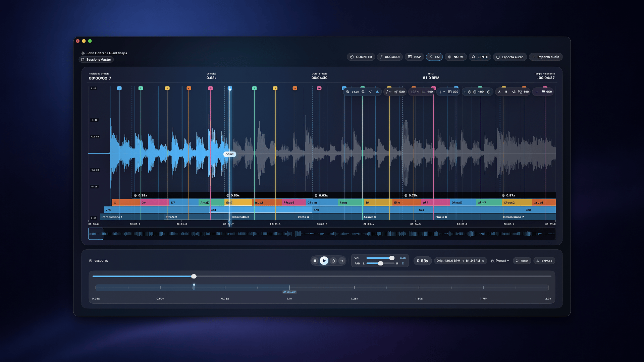
Task: Toggle the NAV panel
Action: coord(414,57)
